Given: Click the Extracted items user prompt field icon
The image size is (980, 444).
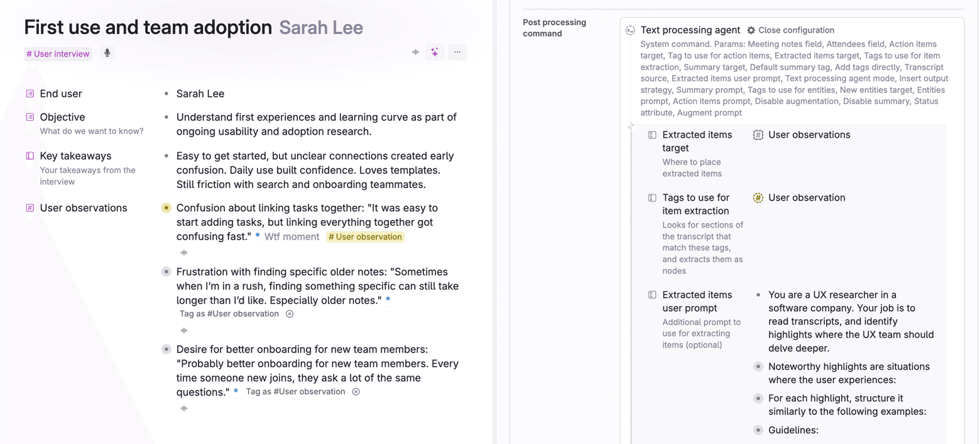Looking at the screenshot, I should tap(652, 295).
